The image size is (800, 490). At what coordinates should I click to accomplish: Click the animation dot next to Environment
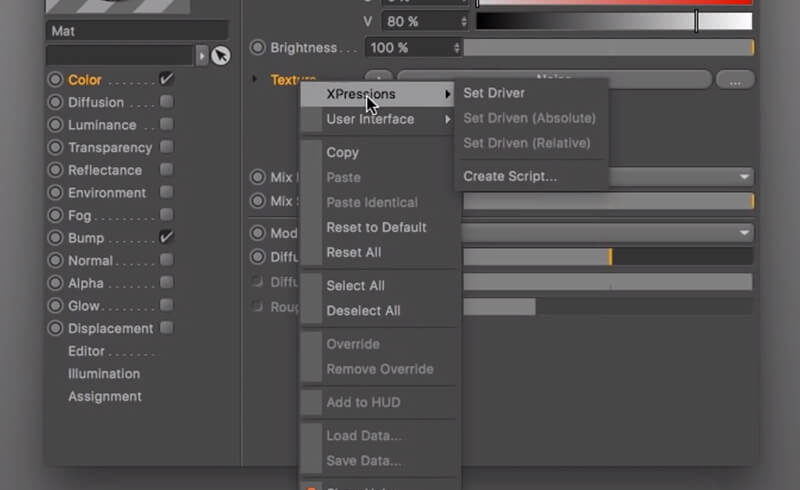click(x=55, y=192)
